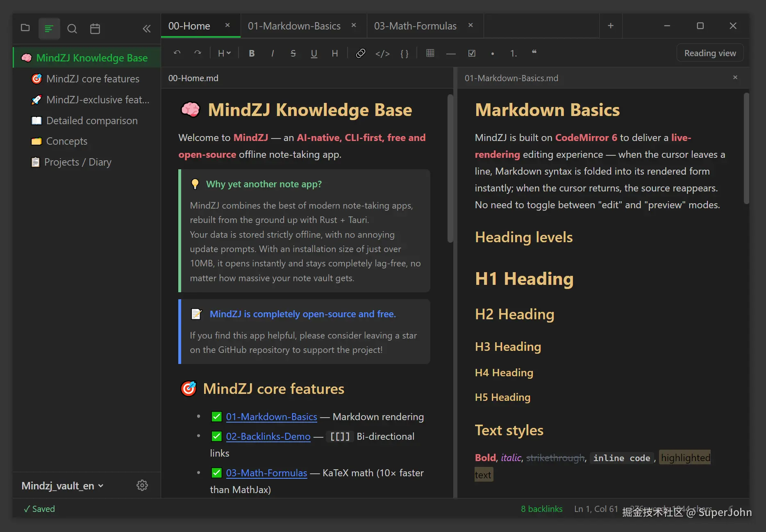Open the 02-Backlinks-Demo link
Image resolution: width=766 pixels, height=532 pixels.
tap(268, 436)
